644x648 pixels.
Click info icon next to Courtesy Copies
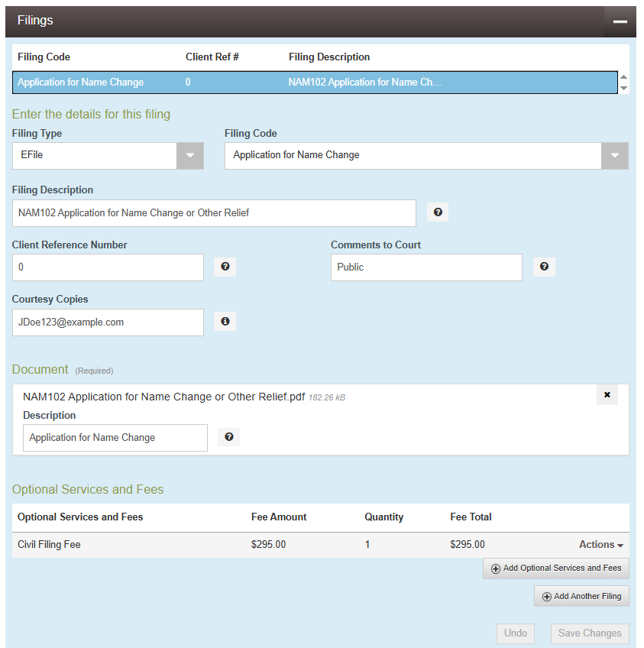(x=225, y=322)
